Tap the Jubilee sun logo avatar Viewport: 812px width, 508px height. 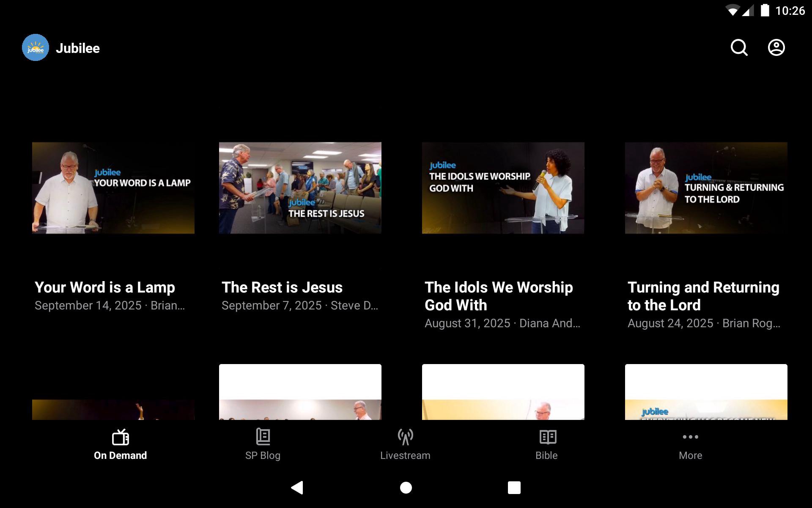pyautogui.click(x=36, y=47)
